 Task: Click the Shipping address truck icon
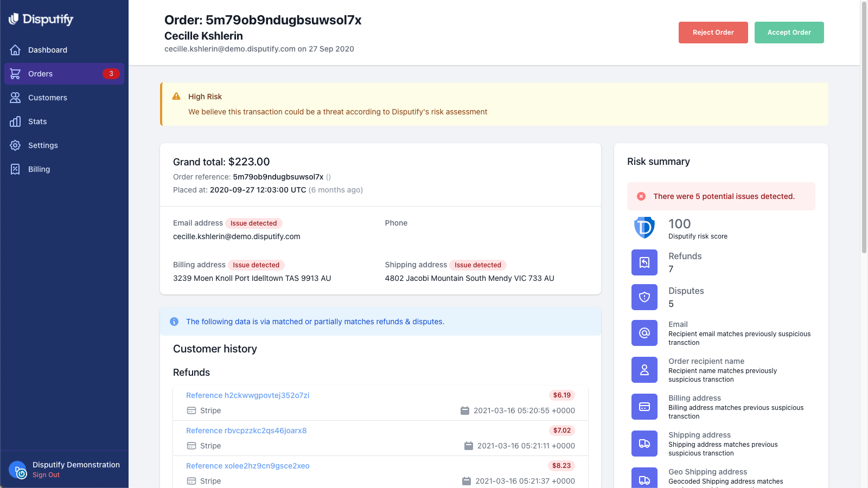click(x=644, y=443)
